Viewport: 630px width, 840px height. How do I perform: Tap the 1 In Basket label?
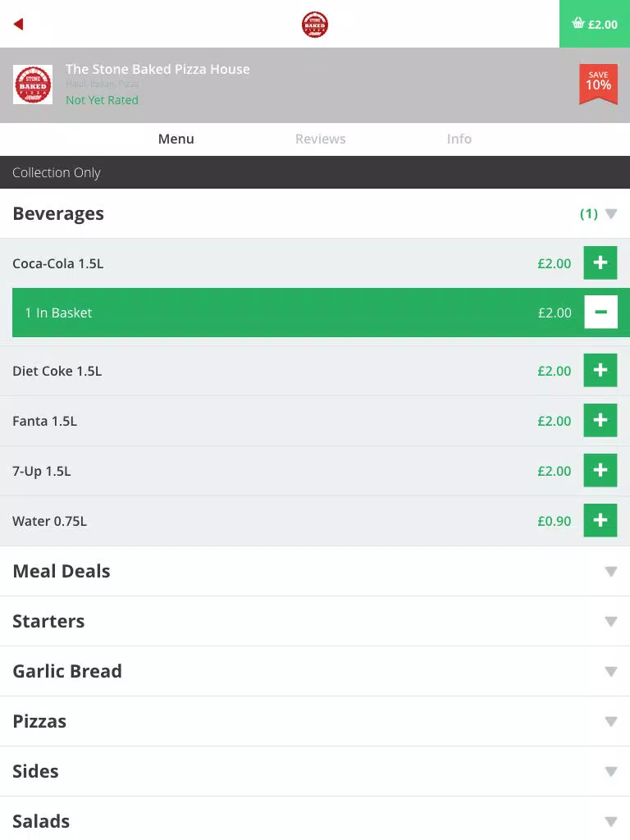(58, 313)
